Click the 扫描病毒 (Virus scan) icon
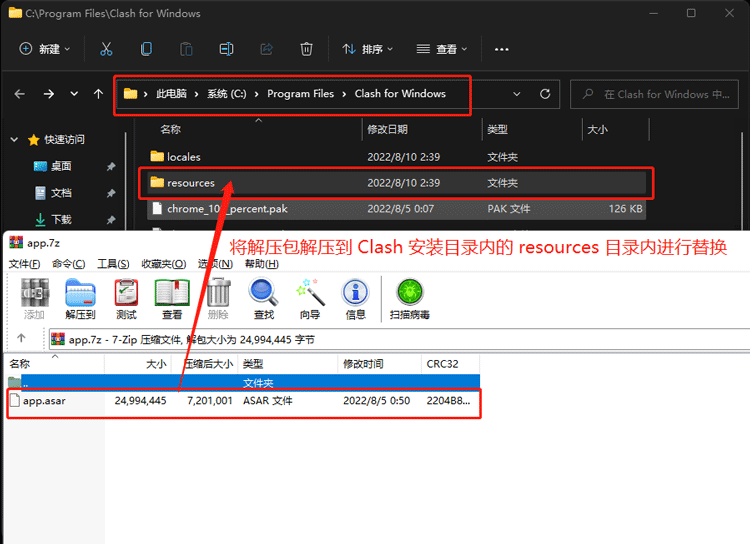750x544 pixels. (x=410, y=298)
